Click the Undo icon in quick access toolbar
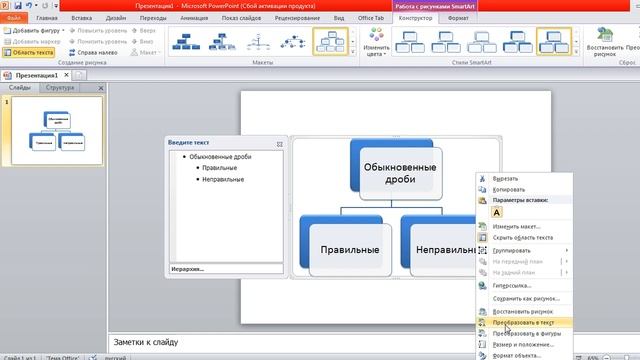Viewport: 640px width, 360px height. pyautogui.click(x=29, y=5)
